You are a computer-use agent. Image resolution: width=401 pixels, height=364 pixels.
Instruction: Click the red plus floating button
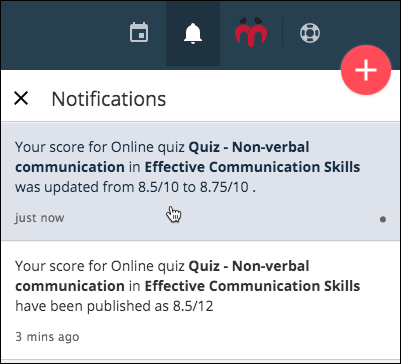366,70
